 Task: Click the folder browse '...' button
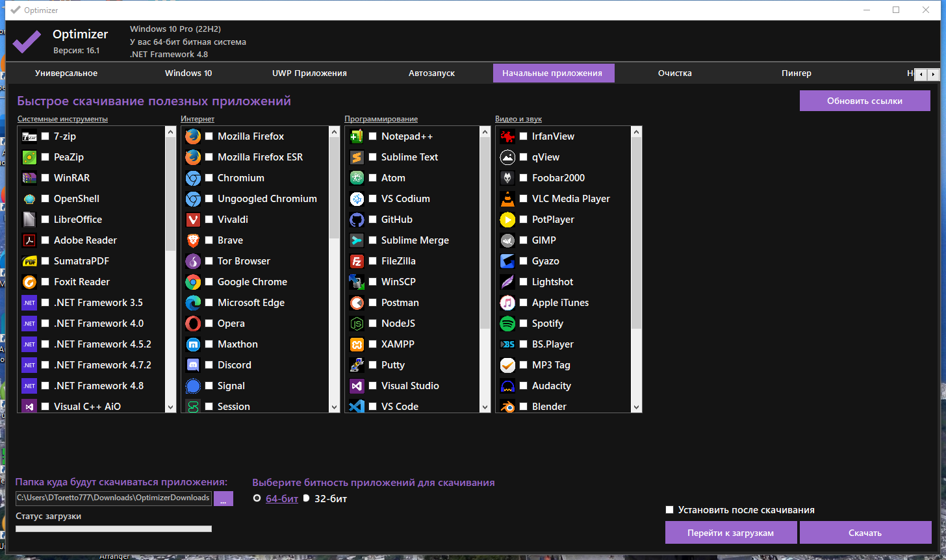click(x=223, y=498)
